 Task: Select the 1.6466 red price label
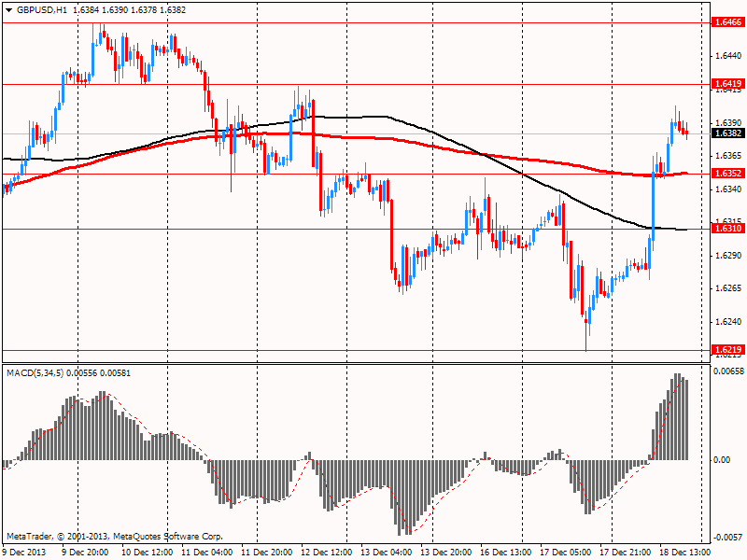pos(727,21)
